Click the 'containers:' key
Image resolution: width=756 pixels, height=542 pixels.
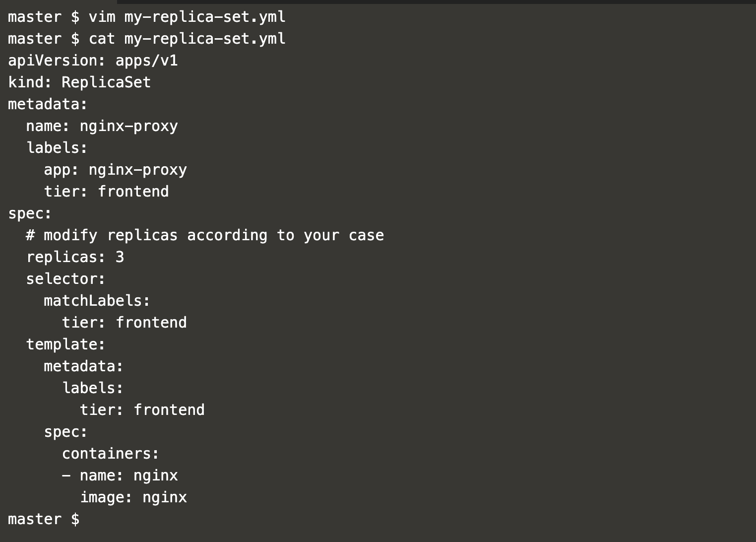(x=111, y=454)
